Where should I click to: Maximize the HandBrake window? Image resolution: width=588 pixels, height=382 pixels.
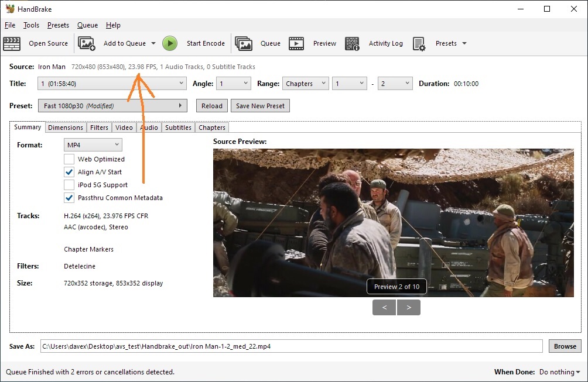[547, 9]
